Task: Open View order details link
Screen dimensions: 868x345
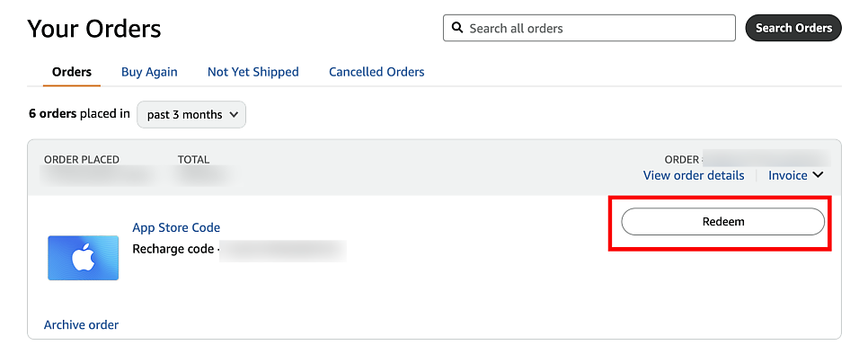Action: coord(694,175)
